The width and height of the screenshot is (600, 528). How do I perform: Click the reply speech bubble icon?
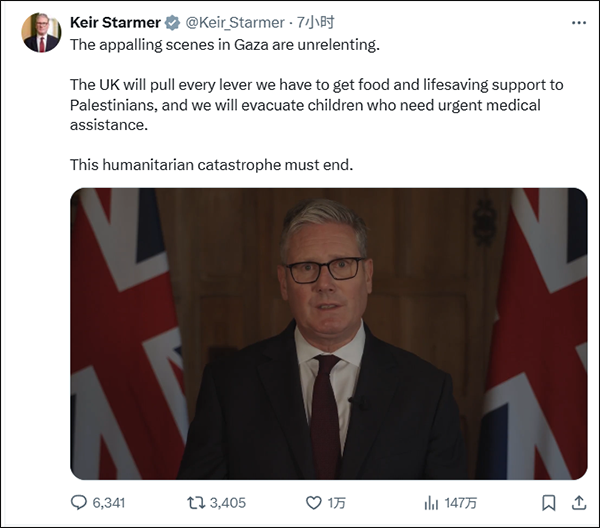pyautogui.click(x=79, y=502)
